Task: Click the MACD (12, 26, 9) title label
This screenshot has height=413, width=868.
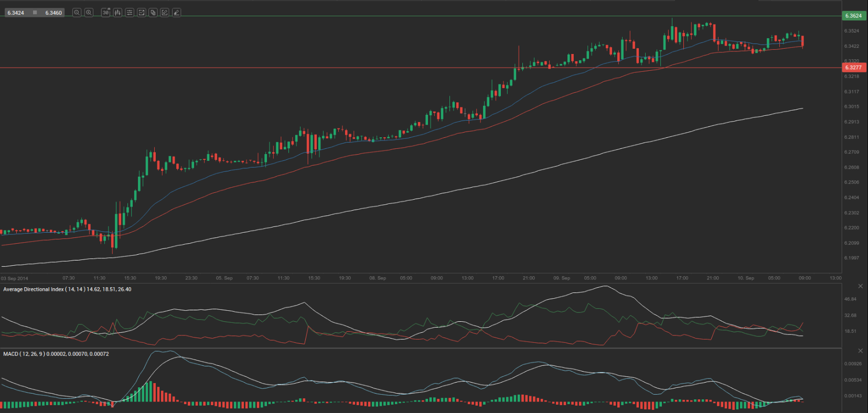Action: click(56, 354)
